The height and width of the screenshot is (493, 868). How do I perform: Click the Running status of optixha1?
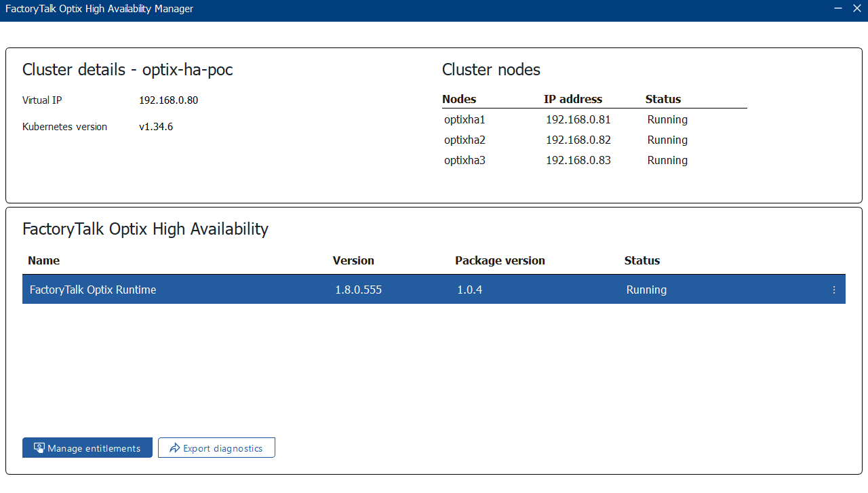point(667,120)
